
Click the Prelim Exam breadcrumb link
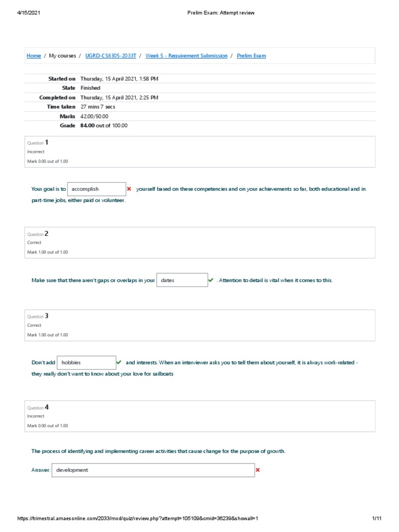(x=251, y=56)
